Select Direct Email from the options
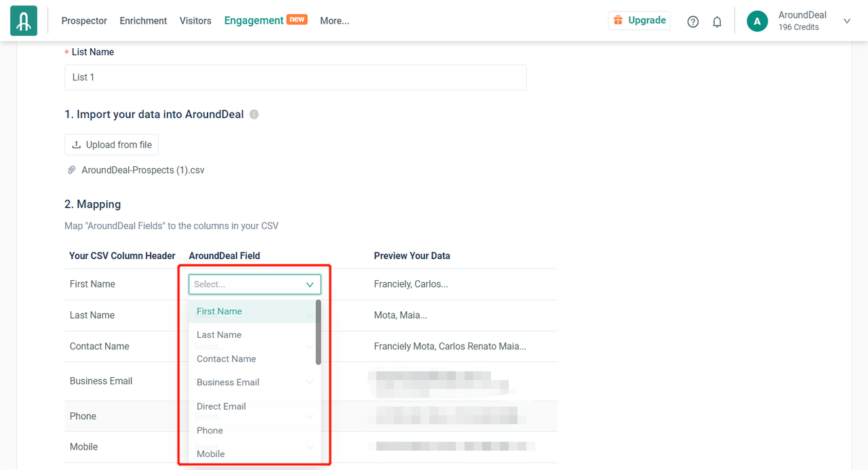Screen dimensions: 868x470 (x=221, y=406)
